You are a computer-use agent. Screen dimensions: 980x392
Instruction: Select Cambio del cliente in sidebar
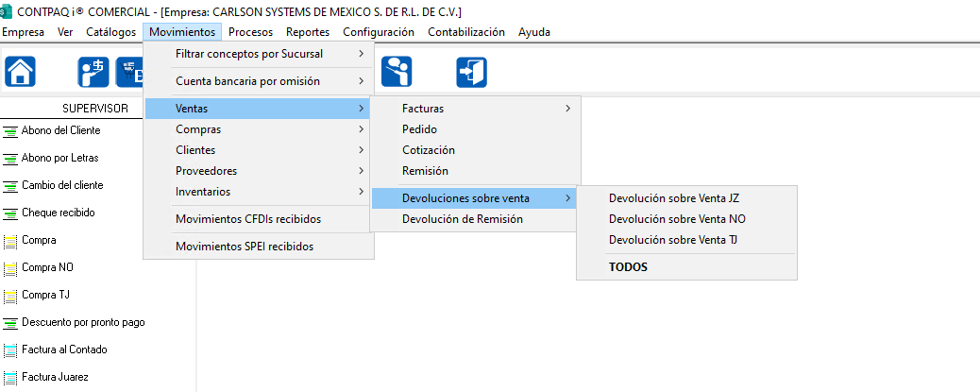click(x=62, y=186)
